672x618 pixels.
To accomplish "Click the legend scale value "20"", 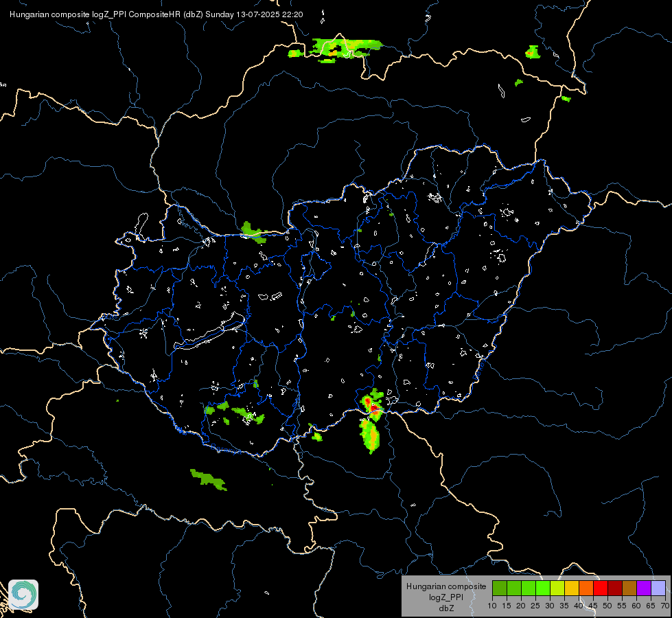I will coord(521,606).
